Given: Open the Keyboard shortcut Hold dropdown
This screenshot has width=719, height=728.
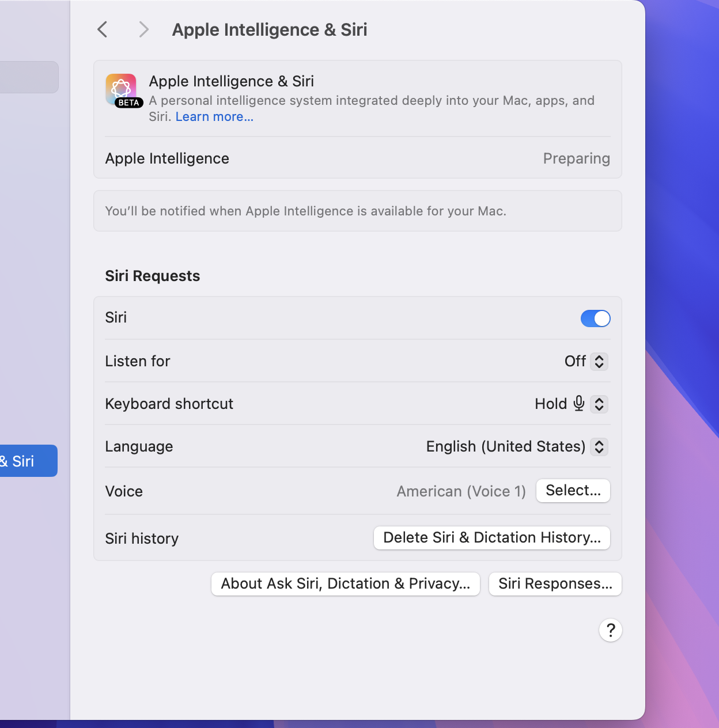Looking at the screenshot, I should click(x=571, y=404).
